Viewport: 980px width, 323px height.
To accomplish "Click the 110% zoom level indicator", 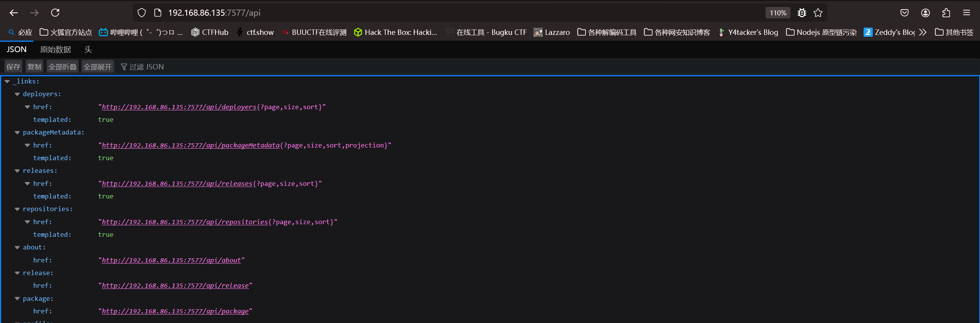I will point(778,13).
